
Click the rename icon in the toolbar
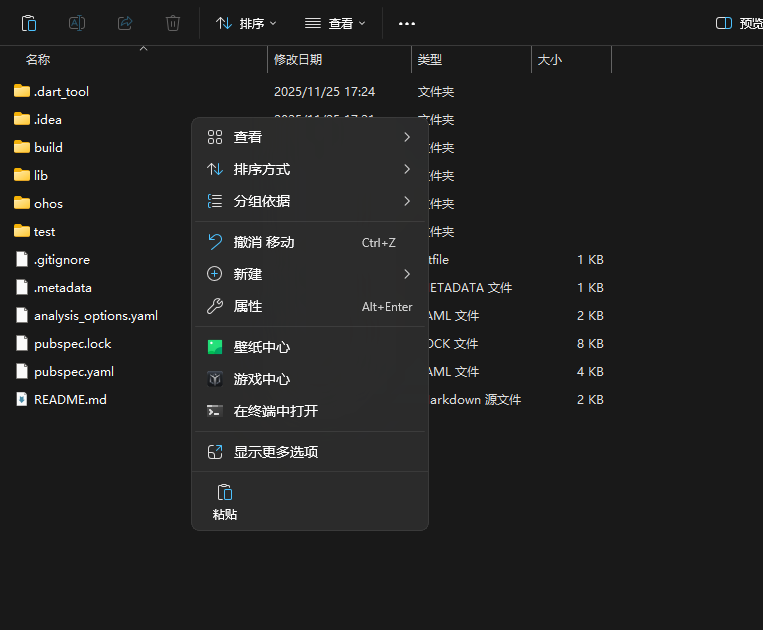pos(77,23)
